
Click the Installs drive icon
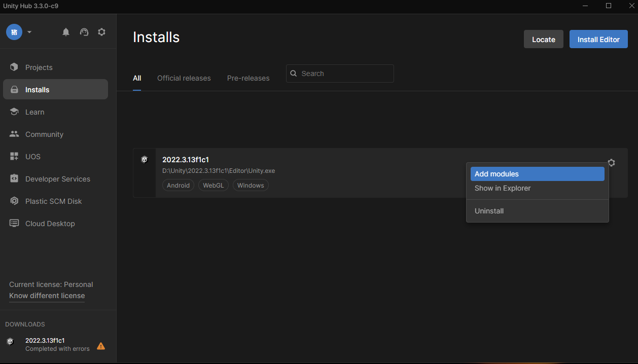click(14, 90)
